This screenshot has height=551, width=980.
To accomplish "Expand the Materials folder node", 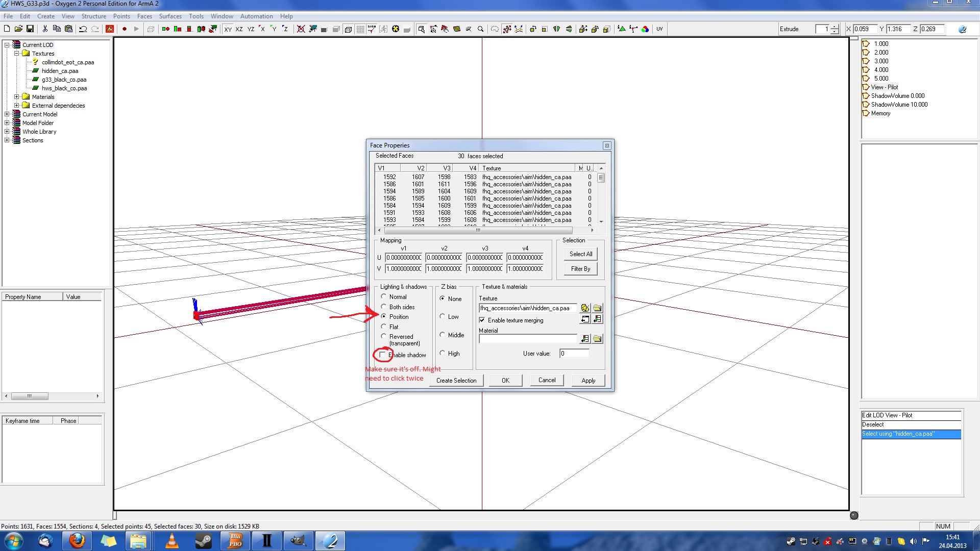I will pos(17,97).
